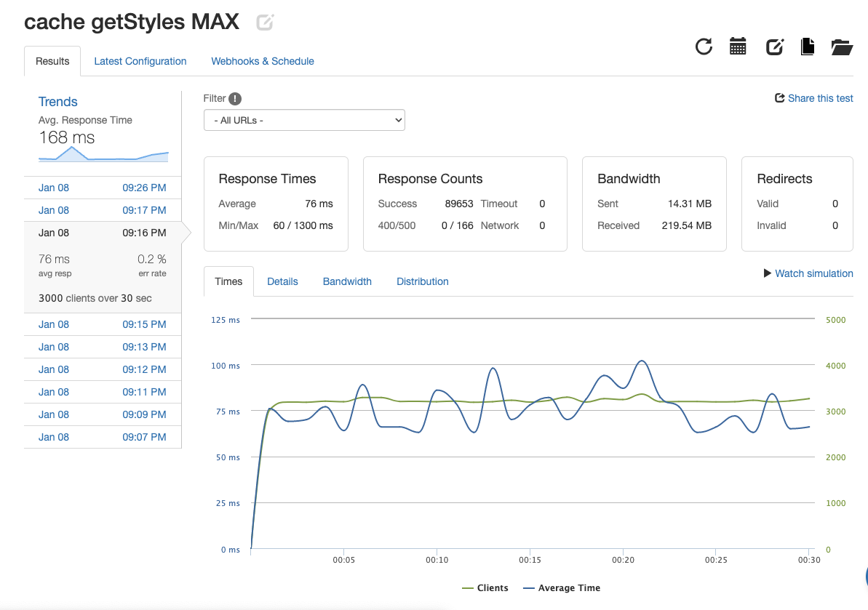The image size is (868, 610).
Task: Open the 09:11 PM test run
Action: coord(103,392)
